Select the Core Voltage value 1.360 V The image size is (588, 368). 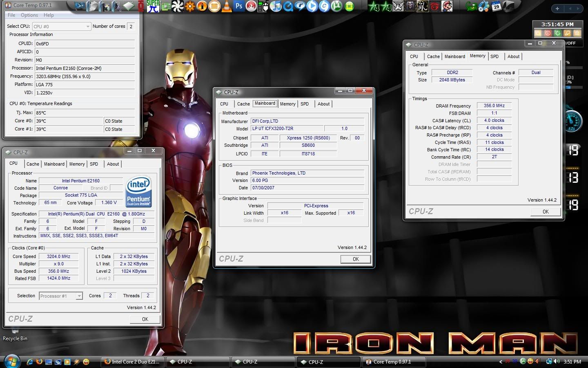click(x=109, y=203)
